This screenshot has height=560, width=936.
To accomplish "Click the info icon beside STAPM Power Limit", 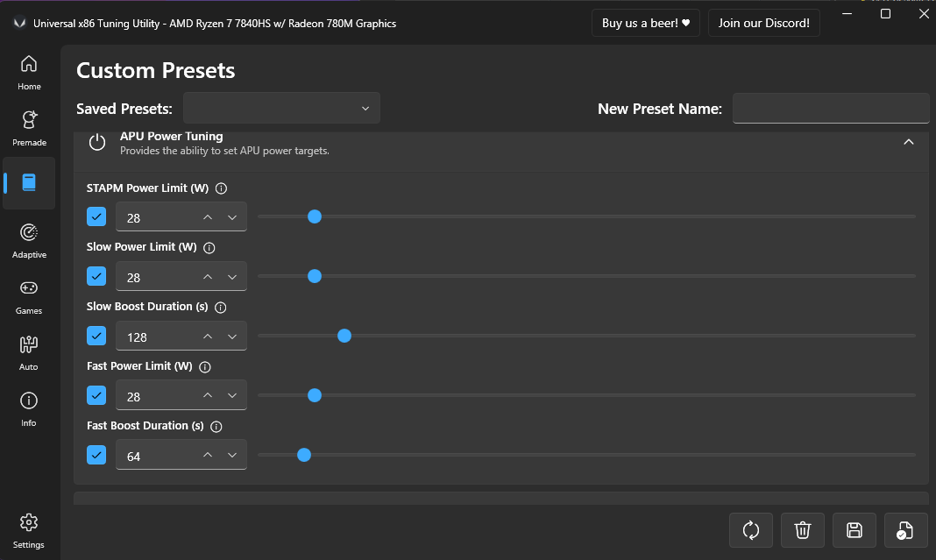I will tap(221, 188).
